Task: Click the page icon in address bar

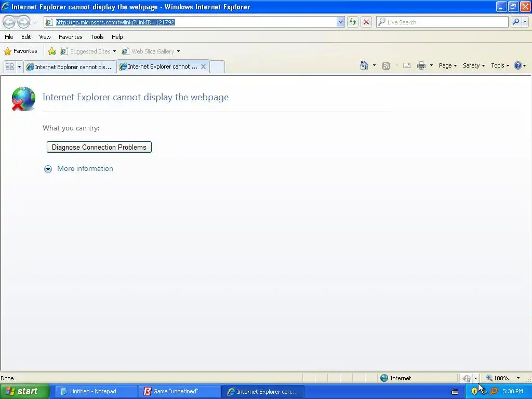Action: (49, 22)
